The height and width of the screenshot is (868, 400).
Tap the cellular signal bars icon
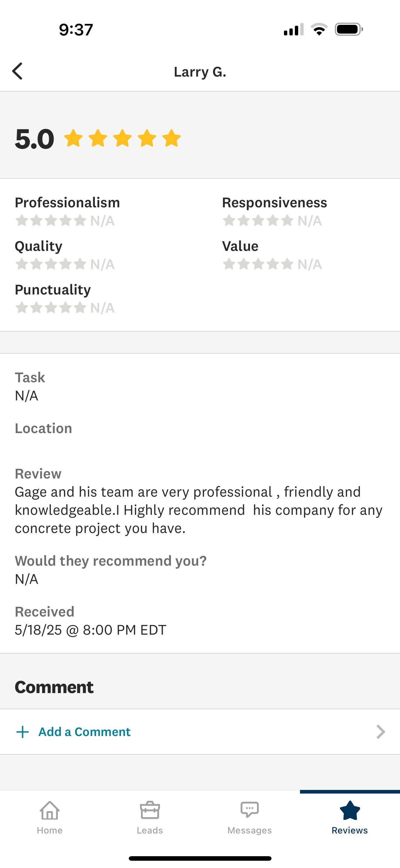tap(293, 29)
